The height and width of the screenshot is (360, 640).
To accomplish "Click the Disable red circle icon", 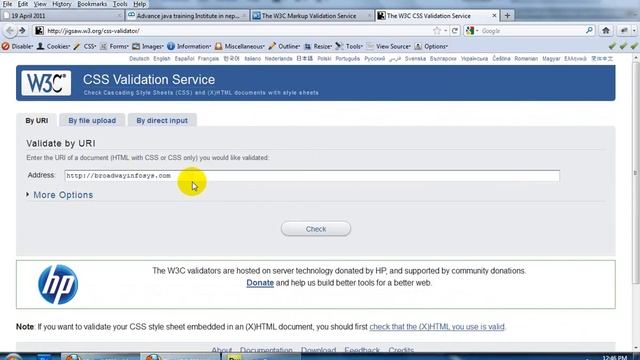I will click(x=5, y=47).
